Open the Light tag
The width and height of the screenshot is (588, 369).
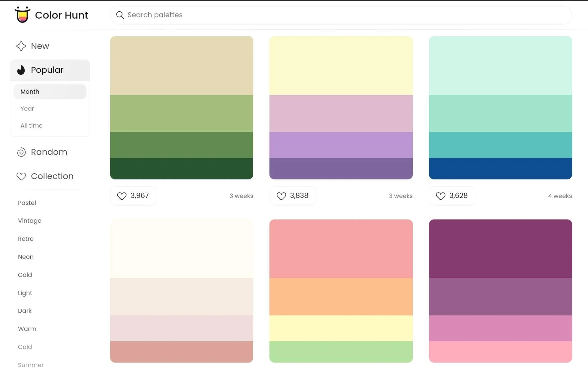pyautogui.click(x=25, y=293)
